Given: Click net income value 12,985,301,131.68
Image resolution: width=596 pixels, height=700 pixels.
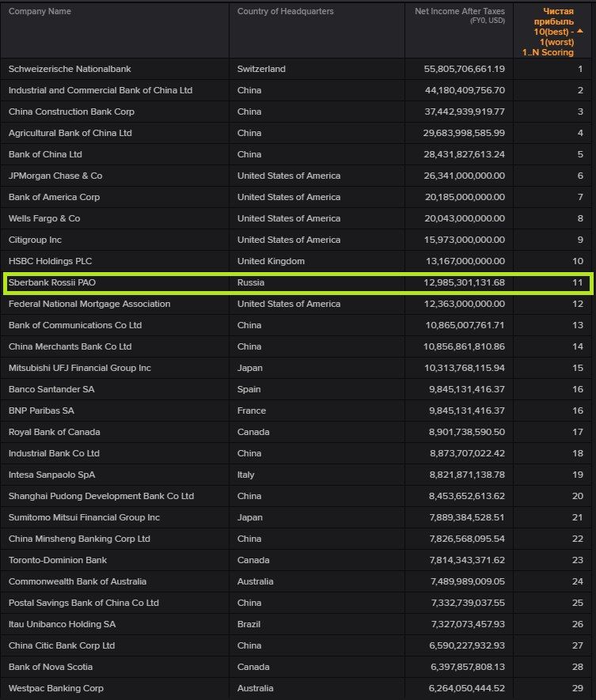Looking at the screenshot, I should point(464,282).
